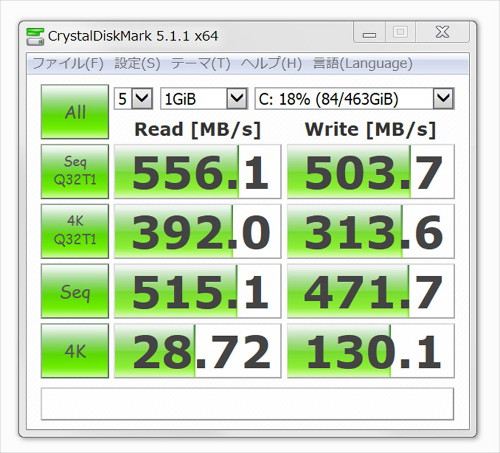Start all benchmarks with the All button

(75, 112)
